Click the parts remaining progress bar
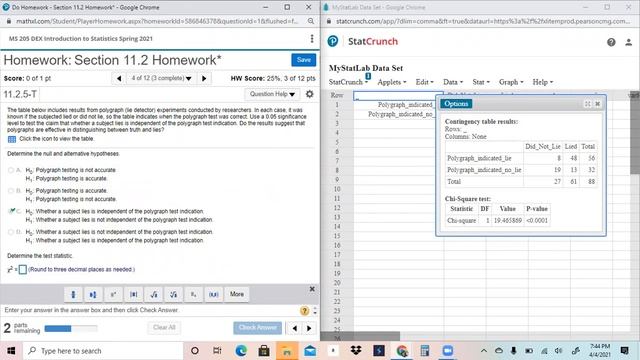The image size is (640, 360). tap(71, 329)
